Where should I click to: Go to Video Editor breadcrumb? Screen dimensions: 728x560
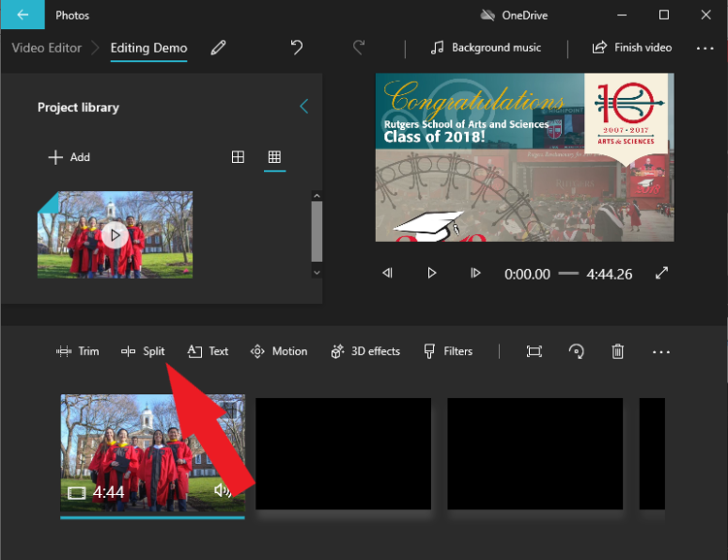[x=47, y=48]
